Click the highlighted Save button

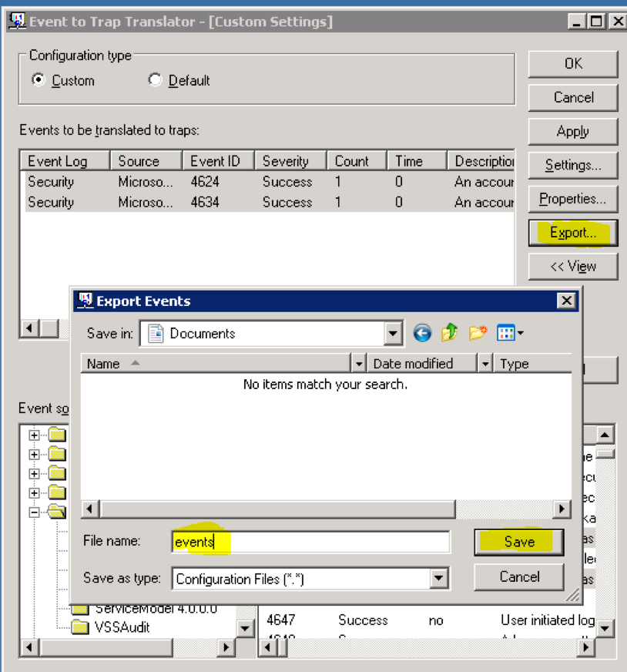pos(518,542)
